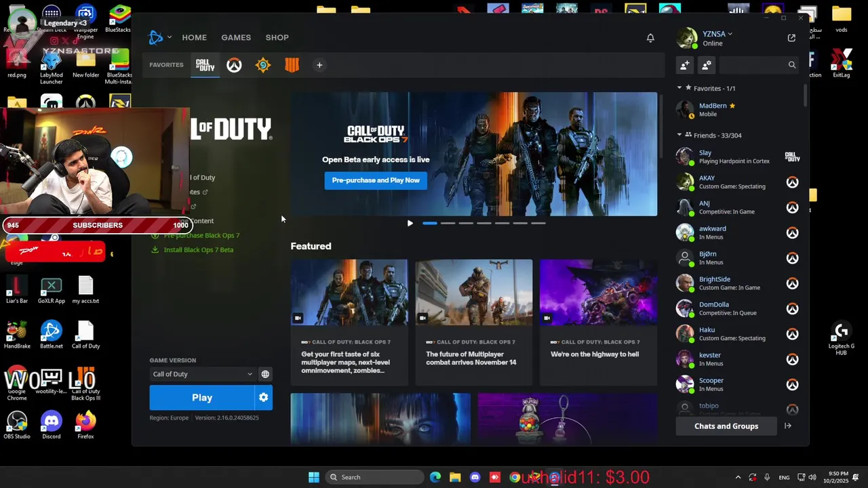This screenshot has height=488, width=868.
Task: Add a game to favorites bar
Action: pos(319,65)
